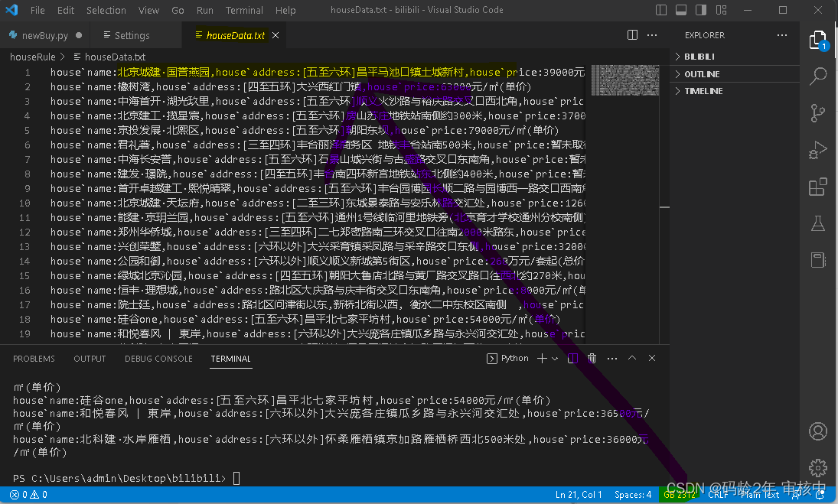
Task: Click the VS Code logo icon
Action: (11, 10)
